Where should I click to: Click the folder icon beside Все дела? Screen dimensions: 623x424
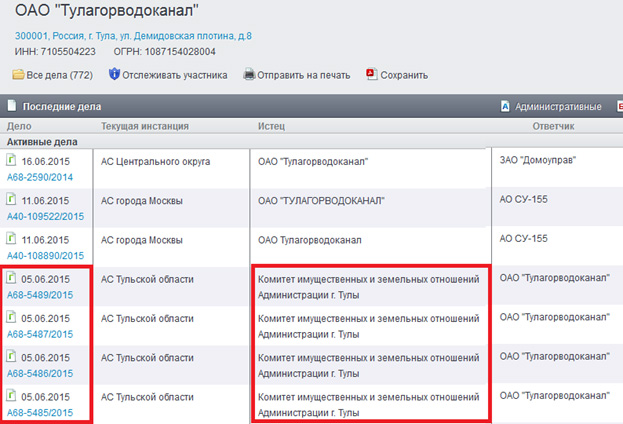pyautogui.click(x=18, y=75)
